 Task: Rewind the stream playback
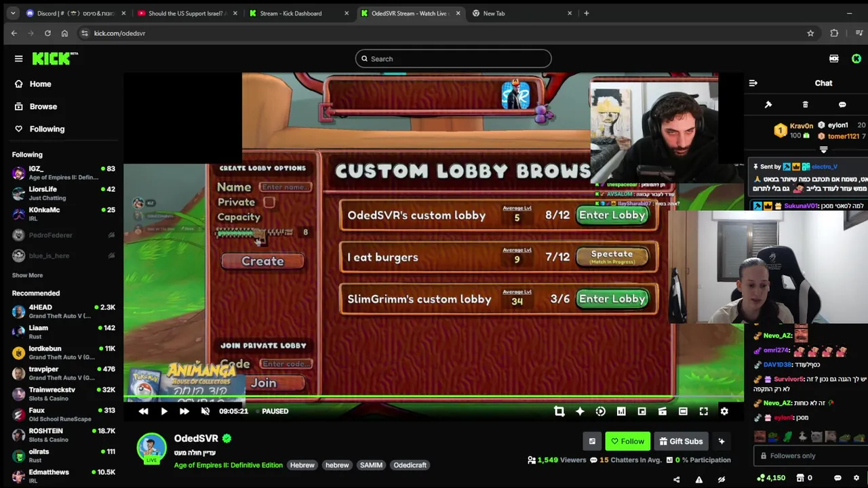(143, 411)
